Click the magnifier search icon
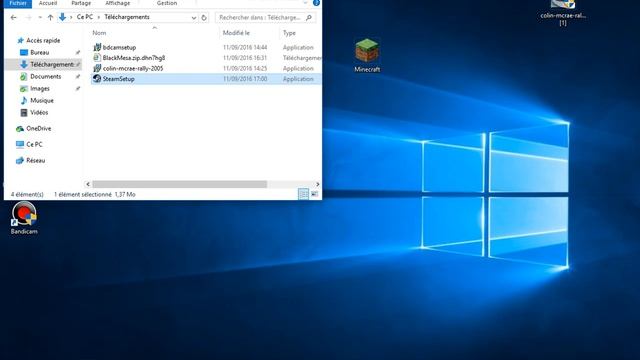 (309, 18)
